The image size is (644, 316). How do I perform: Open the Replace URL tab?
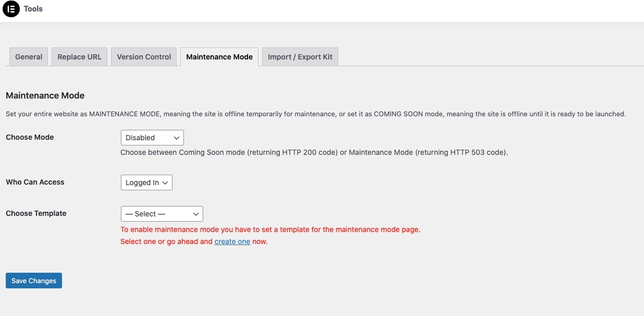(79, 57)
